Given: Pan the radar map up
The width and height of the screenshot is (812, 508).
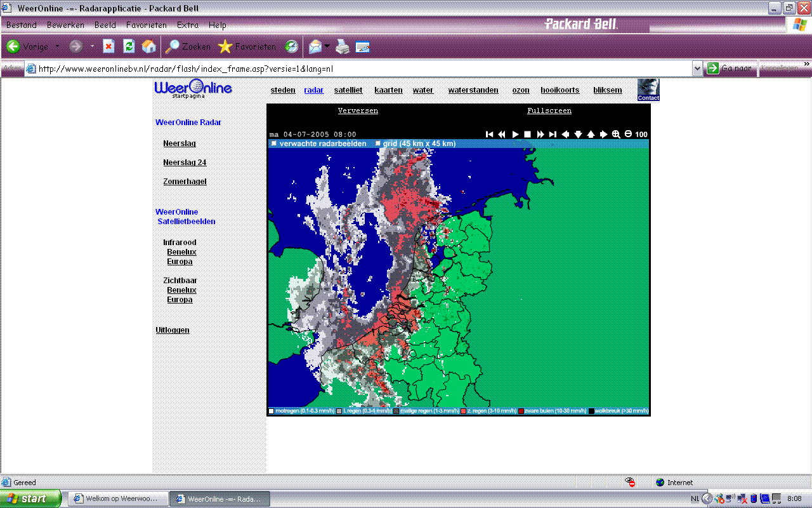Looking at the screenshot, I should click(x=591, y=134).
